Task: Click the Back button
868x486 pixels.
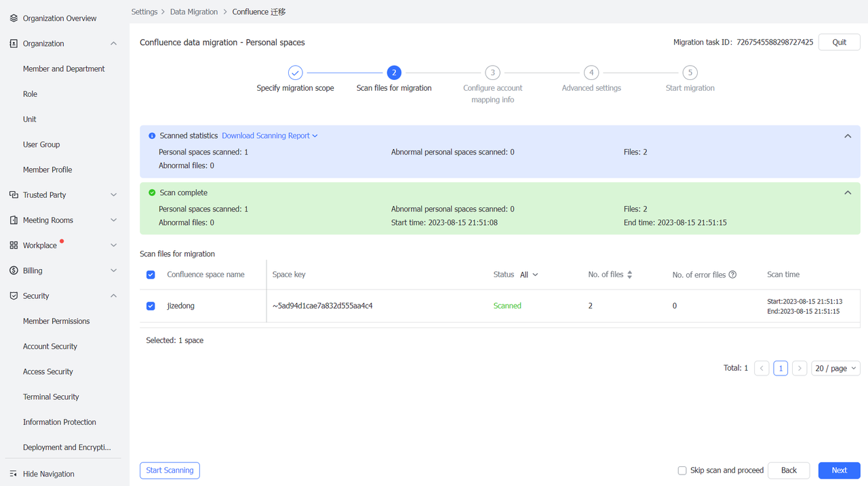Action: (789, 470)
